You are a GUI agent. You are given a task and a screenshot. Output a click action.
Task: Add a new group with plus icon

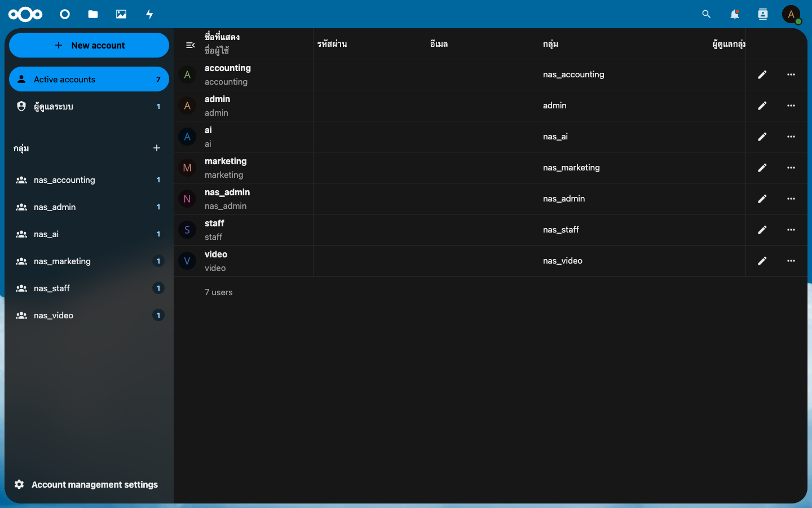157,148
